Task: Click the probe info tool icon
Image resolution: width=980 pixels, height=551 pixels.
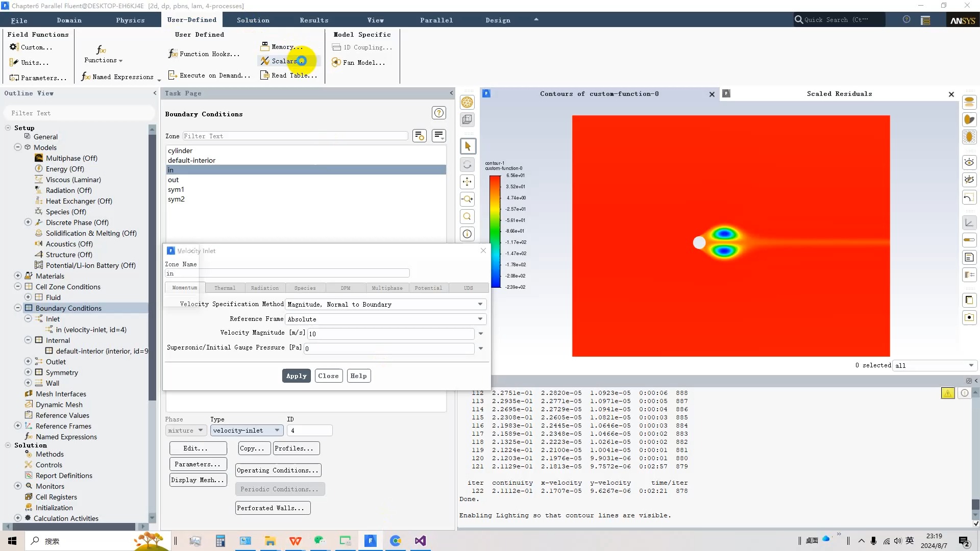Action: (467, 234)
